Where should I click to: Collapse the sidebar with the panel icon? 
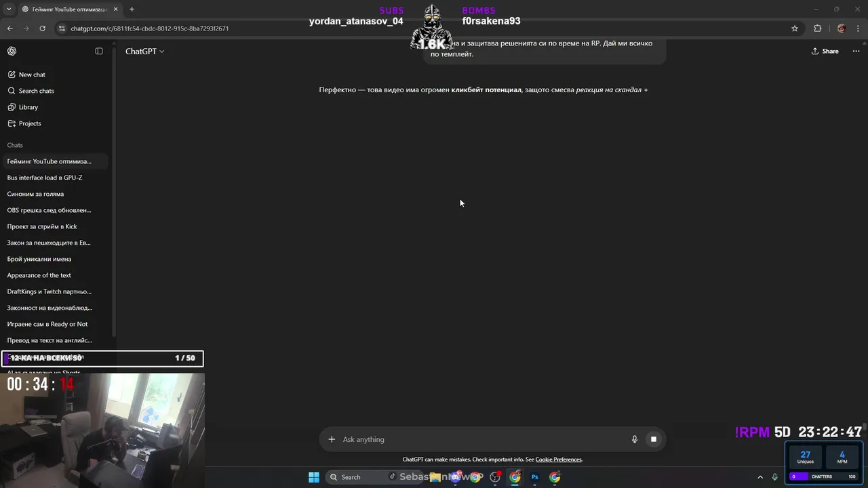(99, 51)
